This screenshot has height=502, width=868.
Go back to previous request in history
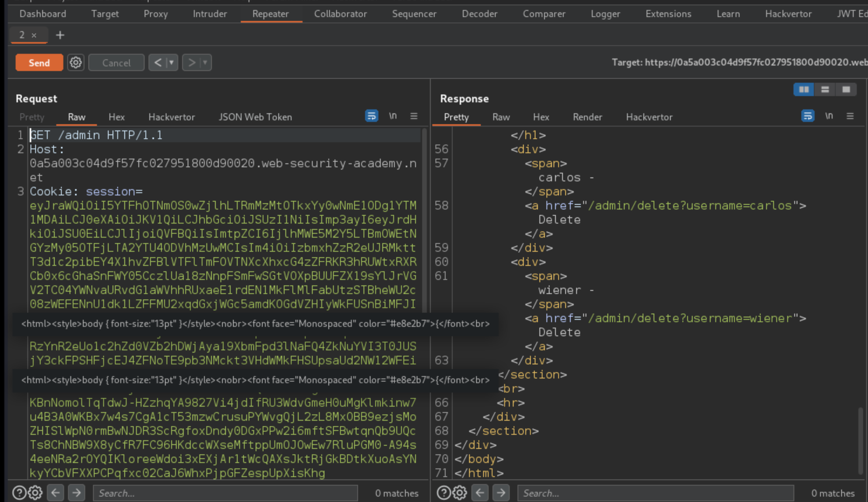pos(158,63)
